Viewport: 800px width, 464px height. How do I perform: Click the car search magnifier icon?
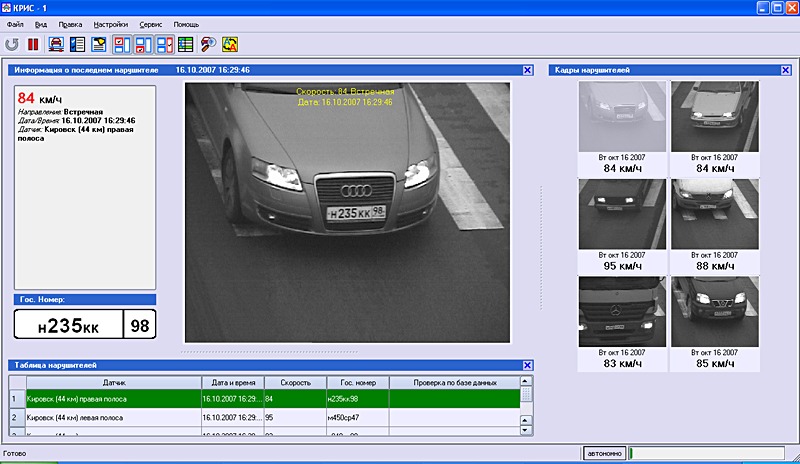[207, 44]
